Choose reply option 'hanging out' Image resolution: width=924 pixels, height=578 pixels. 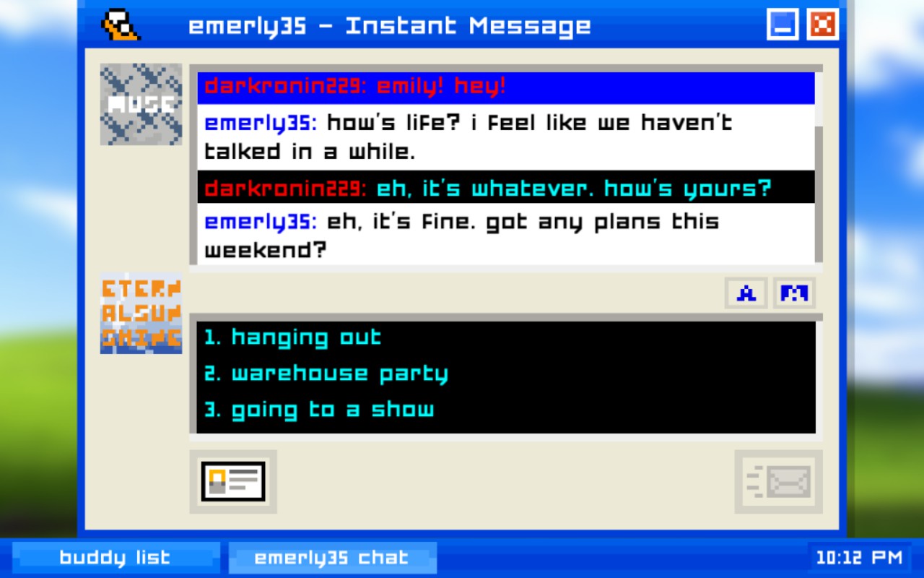(x=292, y=337)
